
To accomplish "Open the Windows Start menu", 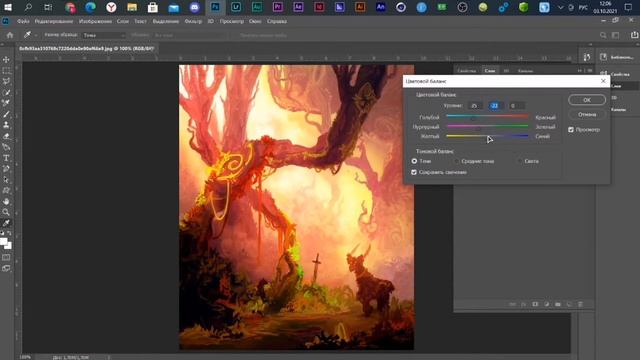I will tap(7, 7).
